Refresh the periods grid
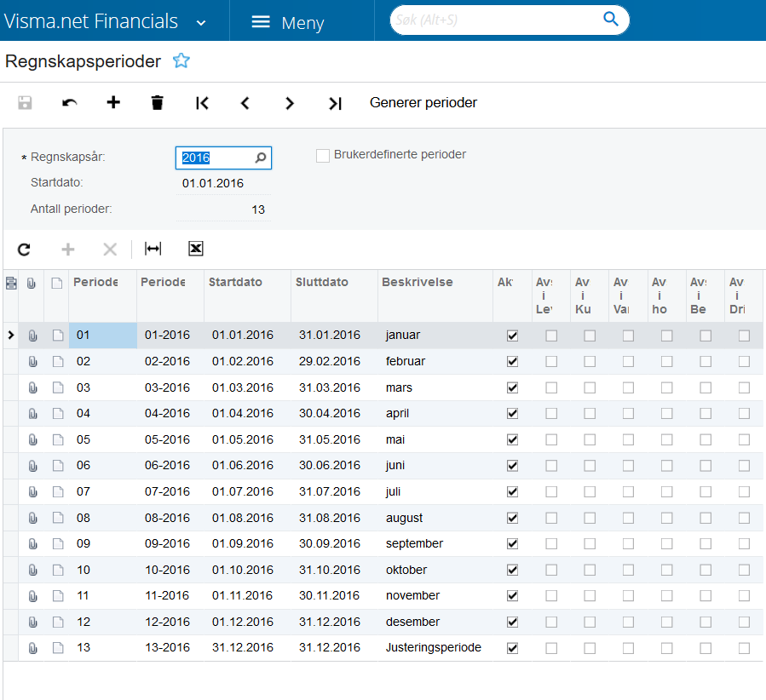The width and height of the screenshot is (766, 700). [x=24, y=250]
